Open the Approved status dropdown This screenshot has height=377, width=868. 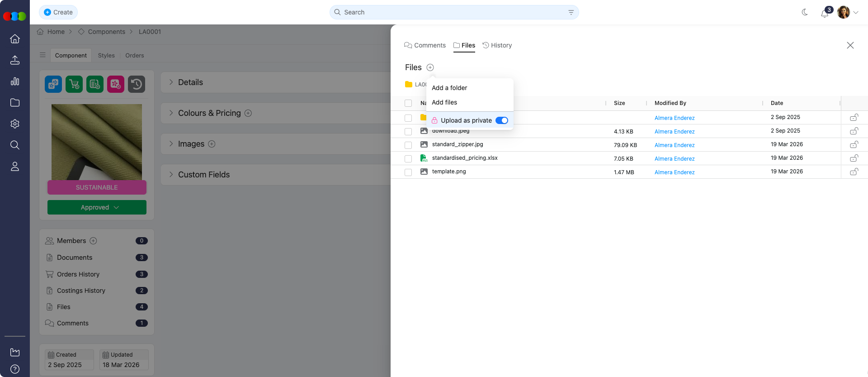[97, 207]
